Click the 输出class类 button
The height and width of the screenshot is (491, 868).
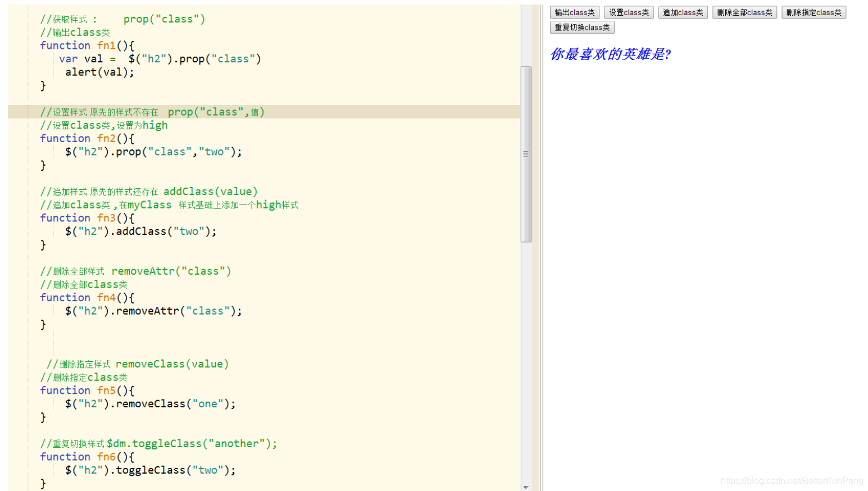click(574, 12)
